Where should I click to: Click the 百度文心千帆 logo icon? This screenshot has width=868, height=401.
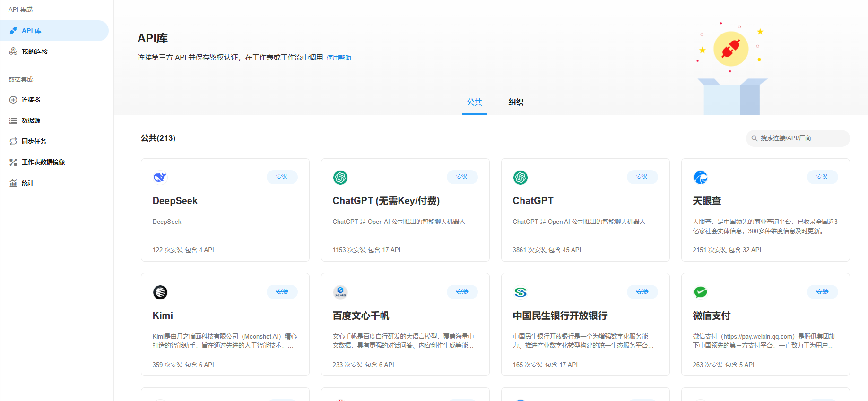pos(340,292)
